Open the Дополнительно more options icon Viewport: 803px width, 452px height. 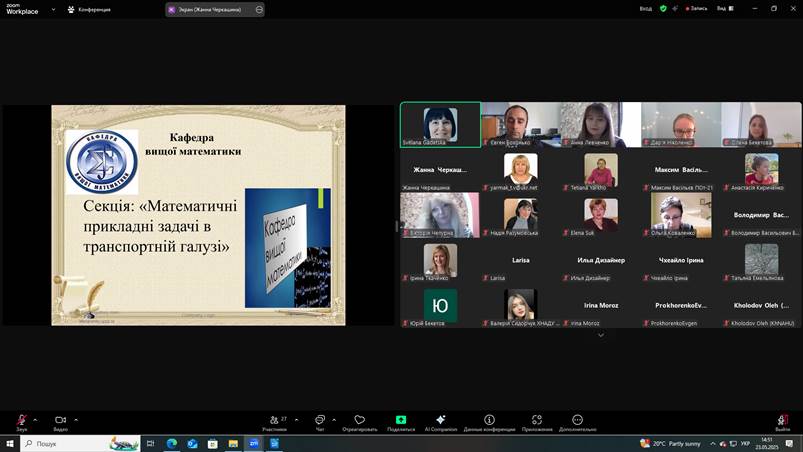577,420
